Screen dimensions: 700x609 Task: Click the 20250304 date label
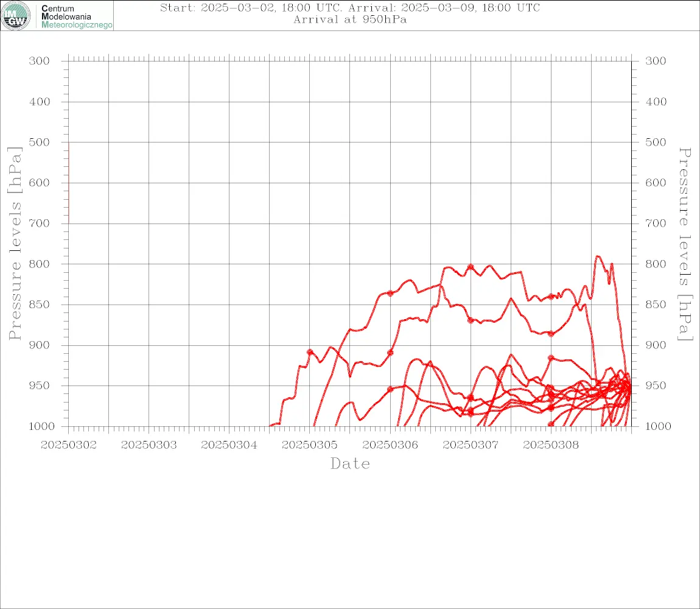click(x=229, y=445)
